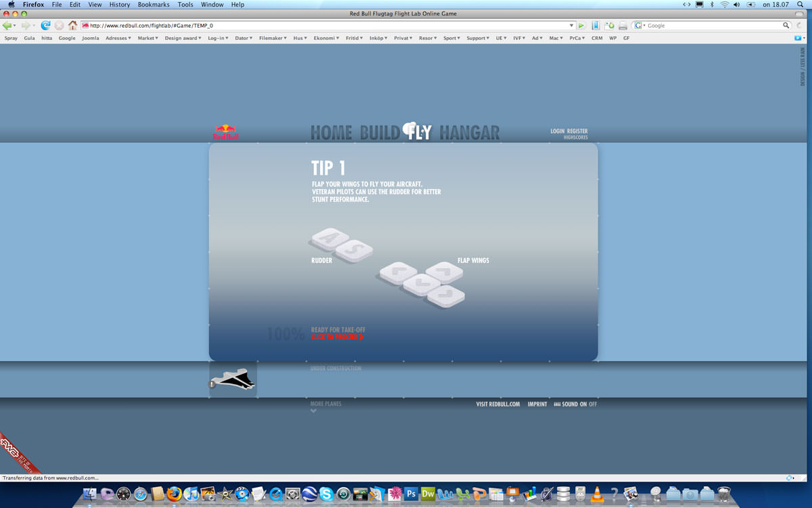Click the Firefox back arrow button
This screenshot has height=508, width=812.
[x=7, y=26]
